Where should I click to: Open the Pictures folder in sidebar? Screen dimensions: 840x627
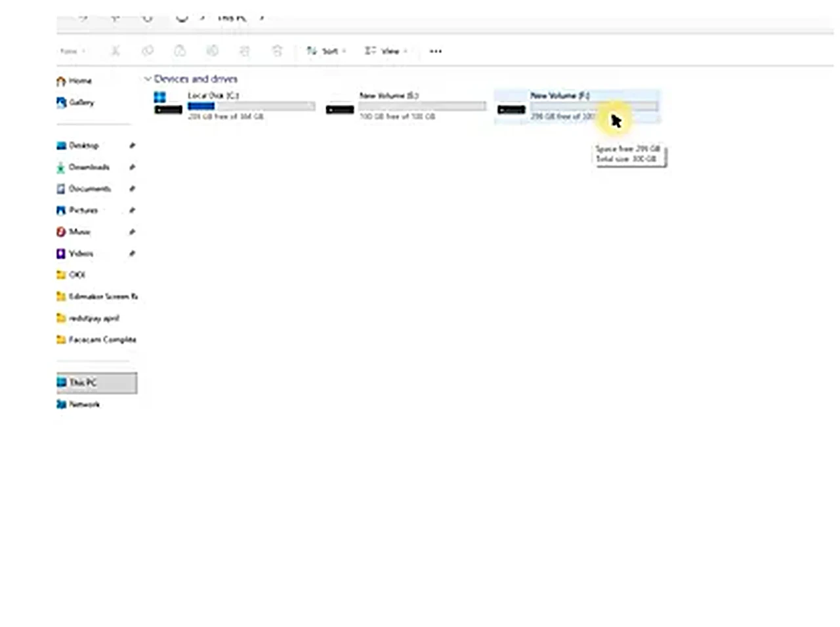pos(77,211)
